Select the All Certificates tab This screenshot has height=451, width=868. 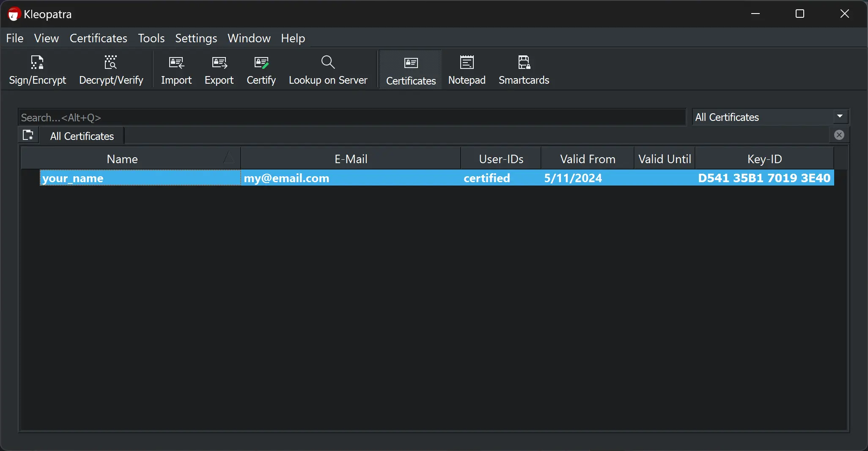click(x=82, y=136)
